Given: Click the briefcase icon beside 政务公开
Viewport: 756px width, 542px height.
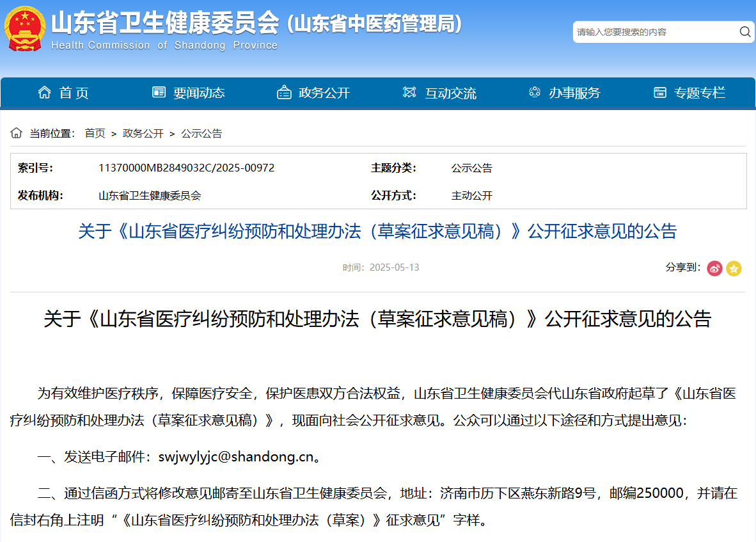Looking at the screenshot, I should 284,93.
